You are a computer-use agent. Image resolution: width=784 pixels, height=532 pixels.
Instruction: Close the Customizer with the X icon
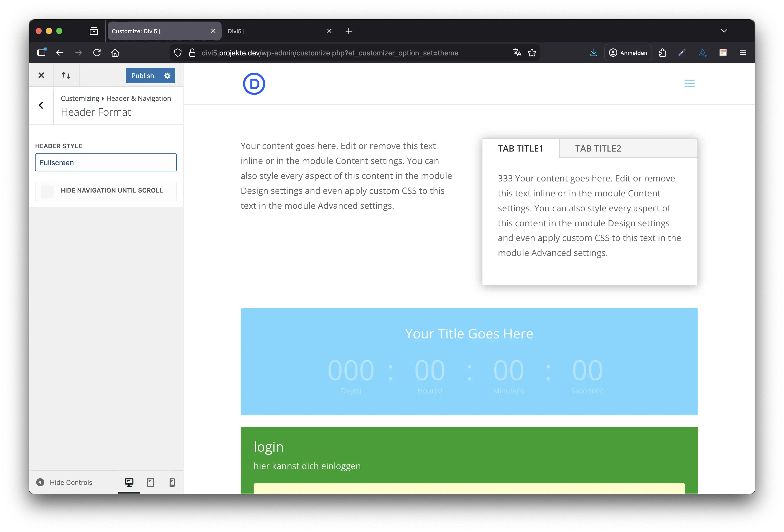point(41,75)
